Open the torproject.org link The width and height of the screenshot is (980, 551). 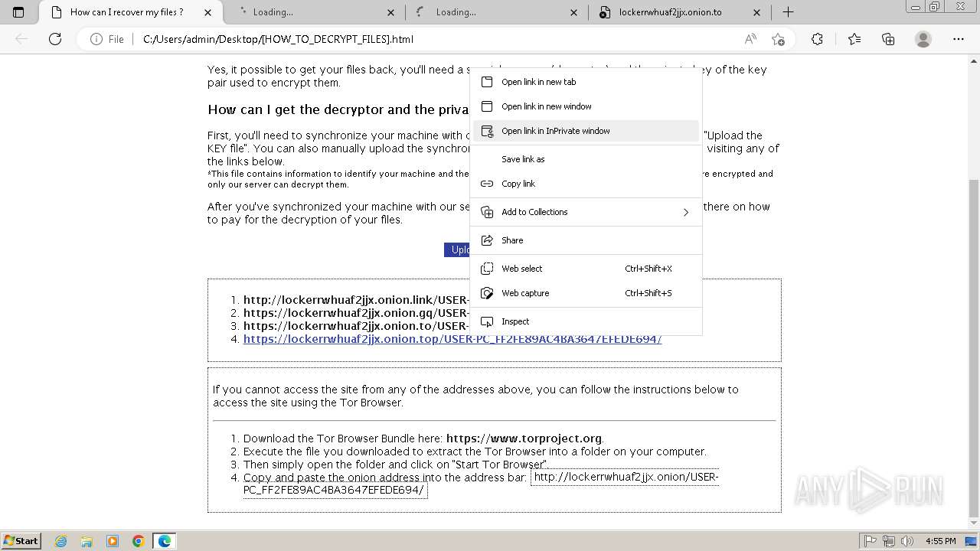[524, 439]
